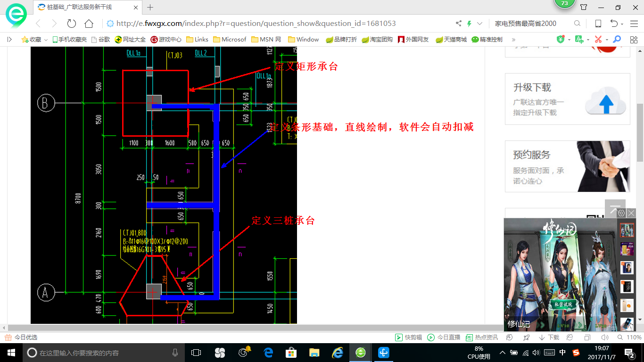Screen dimensions: 644x362
Task: Open 手机收藏夹 bookmark
Action: pyautogui.click(x=69, y=40)
